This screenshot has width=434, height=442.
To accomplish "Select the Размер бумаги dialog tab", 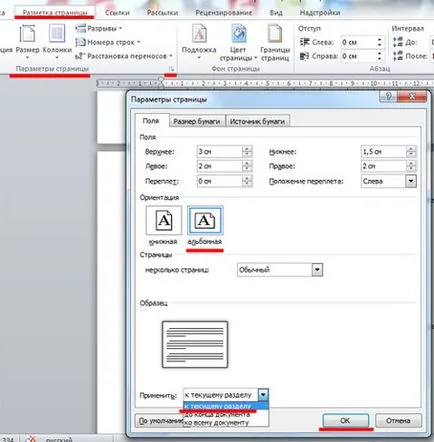I will [197, 121].
